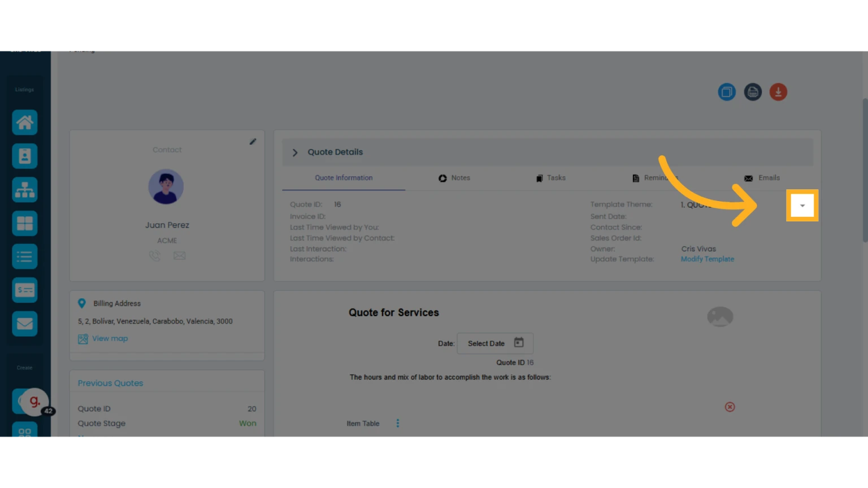Open the grid dashboard sidebar icon
Screen dimensions: 868x488
(25, 223)
